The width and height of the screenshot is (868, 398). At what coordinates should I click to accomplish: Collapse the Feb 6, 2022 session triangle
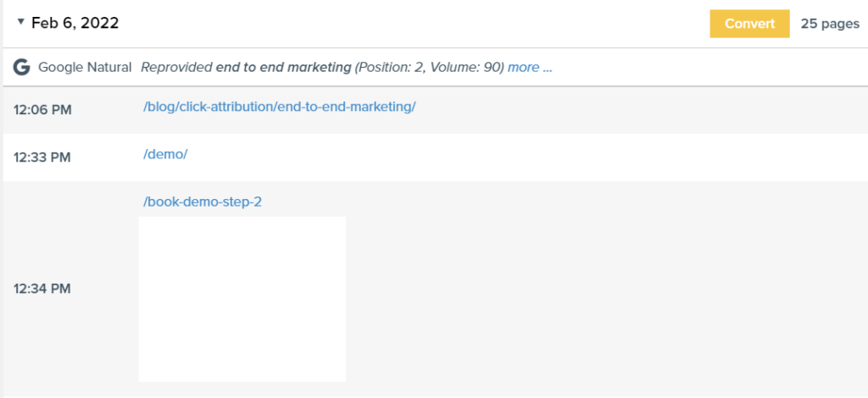[20, 23]
